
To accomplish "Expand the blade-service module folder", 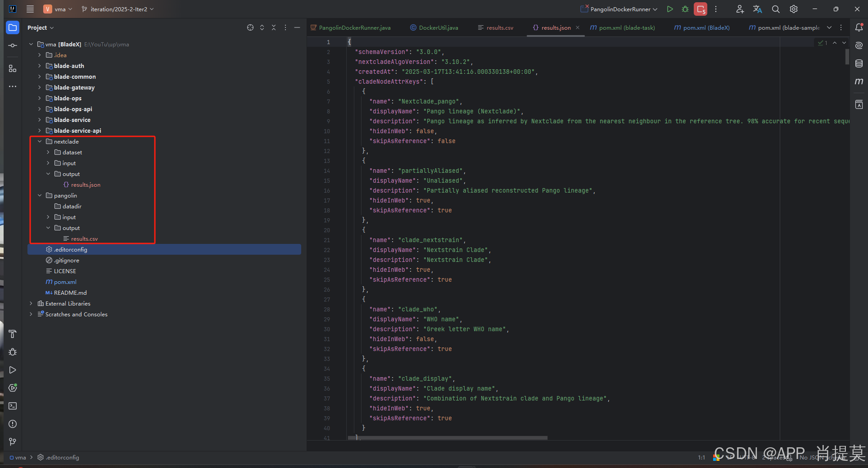I will tap(40, 120).
